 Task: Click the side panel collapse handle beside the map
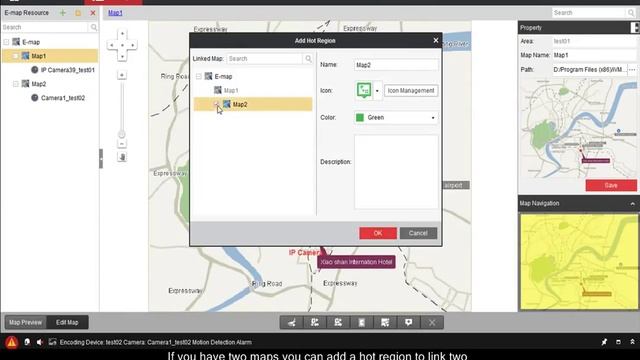coord(101,159)
